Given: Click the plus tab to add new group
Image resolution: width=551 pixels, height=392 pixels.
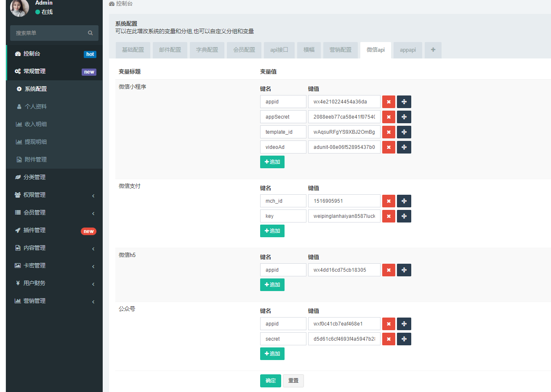Looking at the screenshot, I should click(x=433, y=50).
